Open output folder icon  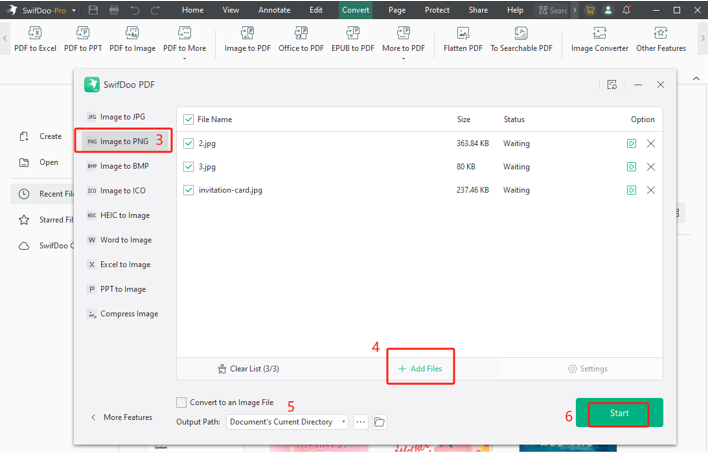[379, 422]
